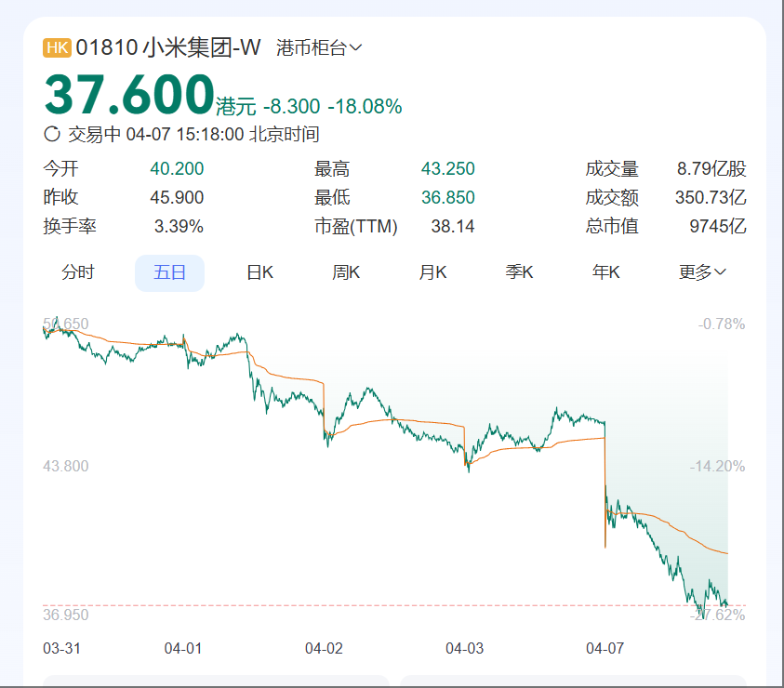Select the 季K quarterly chart
This screenshot has width=784, height=688.
[518, 272]
